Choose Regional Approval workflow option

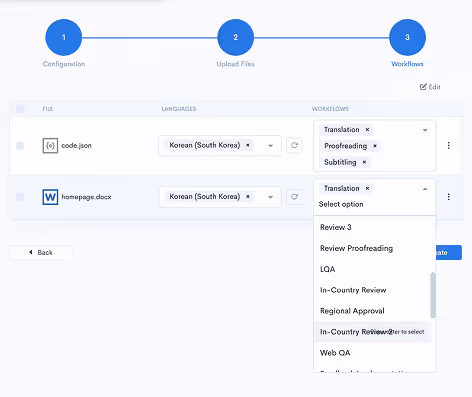point(372,311)
